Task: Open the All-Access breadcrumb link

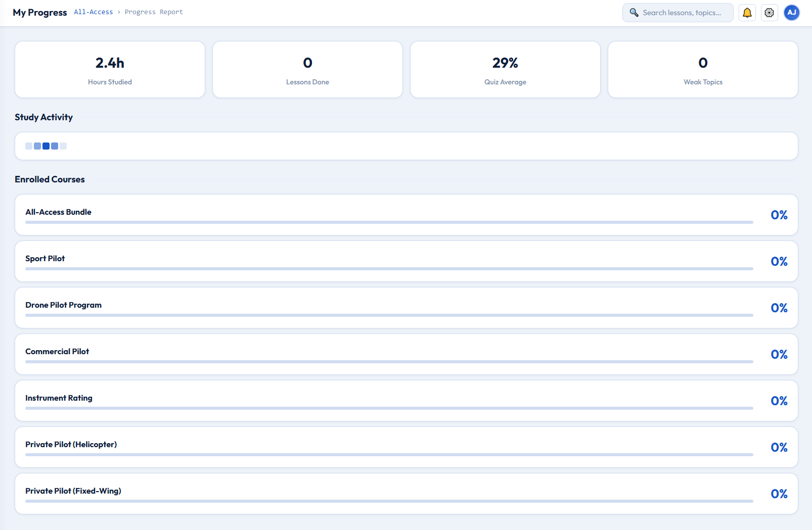Action: click(93, 12)
